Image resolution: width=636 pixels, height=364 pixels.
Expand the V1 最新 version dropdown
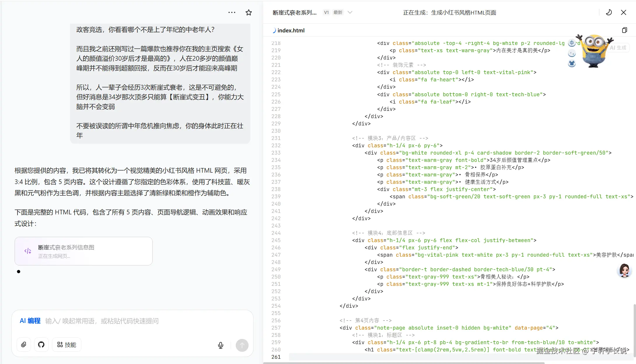(x=350, y=13)
